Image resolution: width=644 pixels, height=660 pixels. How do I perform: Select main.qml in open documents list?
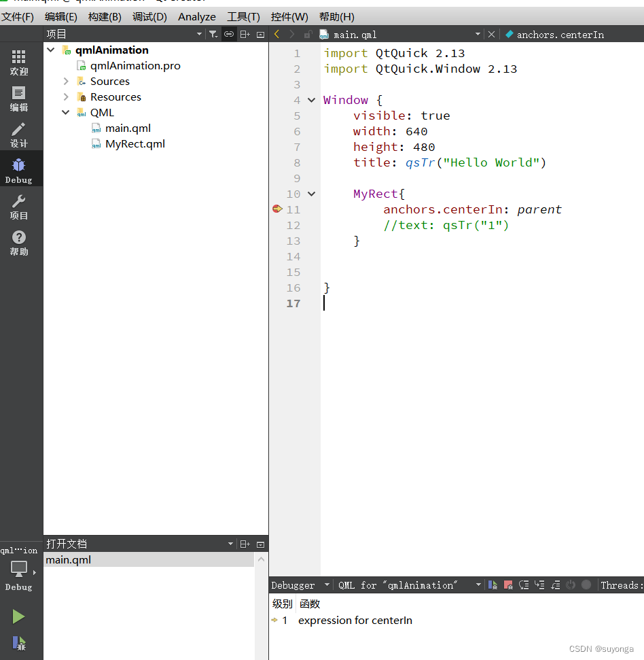tap(149, 560)
